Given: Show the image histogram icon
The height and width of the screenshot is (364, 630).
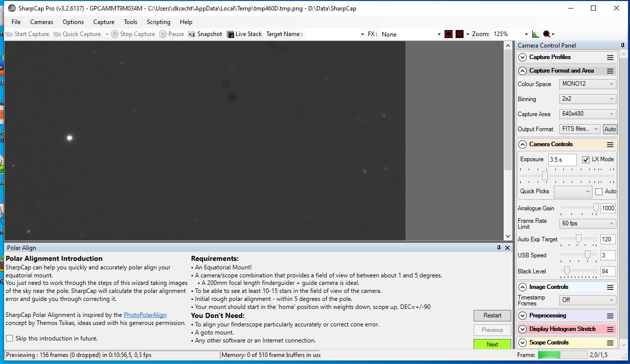Looking at the screenshot, I should click(x=535, y=34).
